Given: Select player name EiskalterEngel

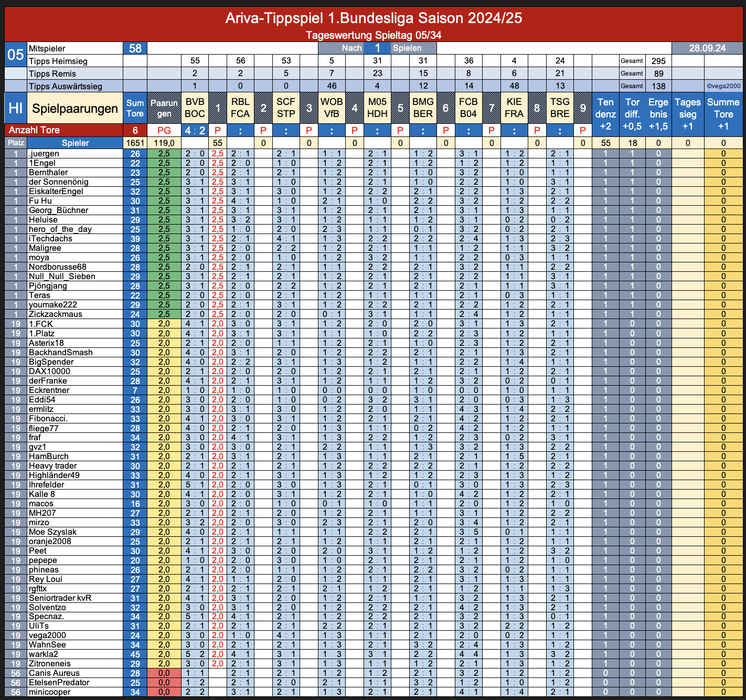Looking at the screenshot, I should [56, 192].
